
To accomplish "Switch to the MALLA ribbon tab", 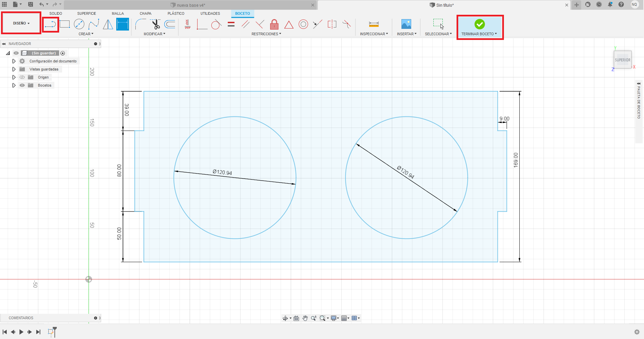I will (x=118, y=13).
